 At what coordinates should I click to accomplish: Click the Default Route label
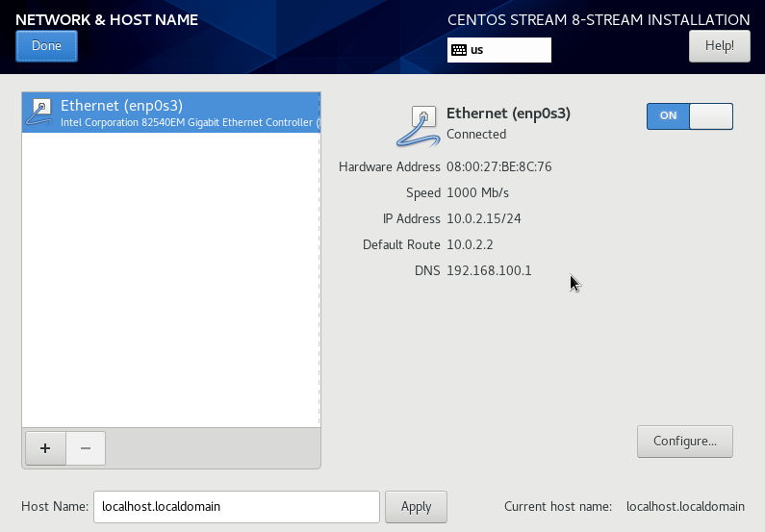tap(401, 244)
